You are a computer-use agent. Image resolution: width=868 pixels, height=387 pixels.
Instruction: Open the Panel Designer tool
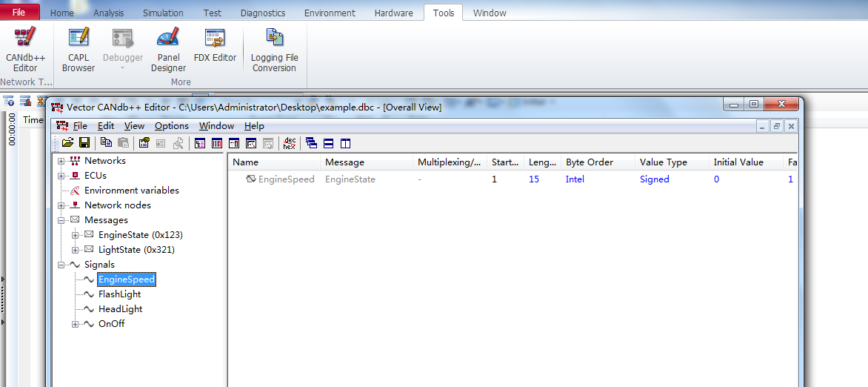168,50
